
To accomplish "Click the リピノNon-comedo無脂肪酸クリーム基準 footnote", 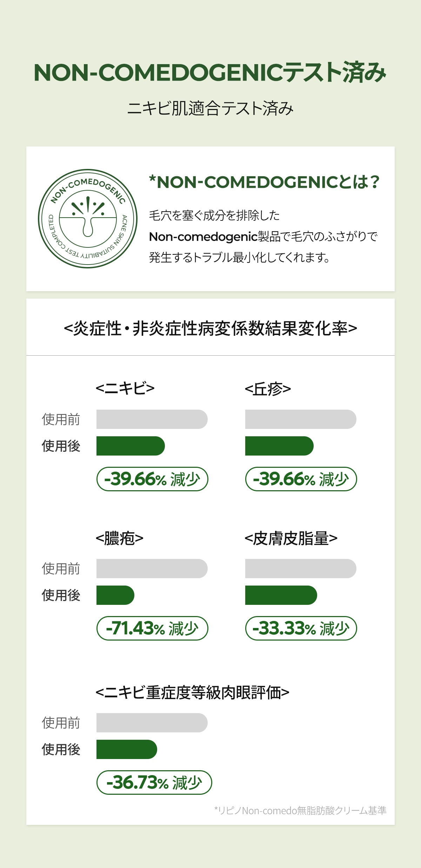I will 300,810.
